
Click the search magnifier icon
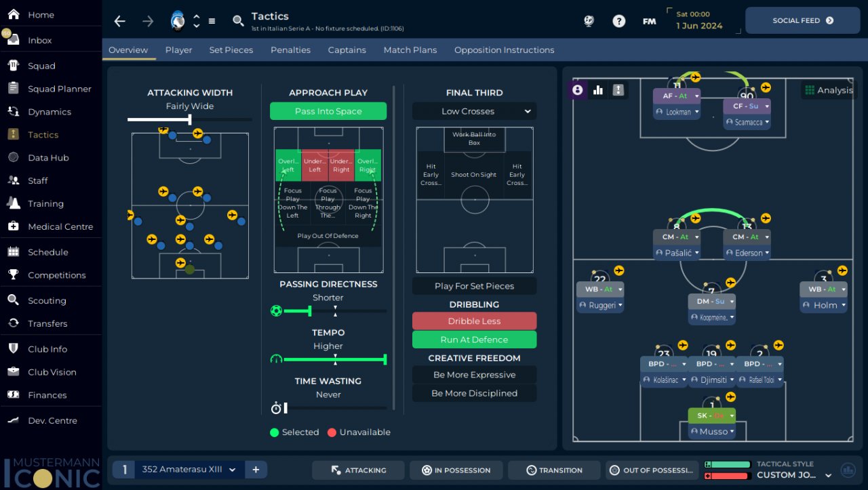(x=238, y=21)
